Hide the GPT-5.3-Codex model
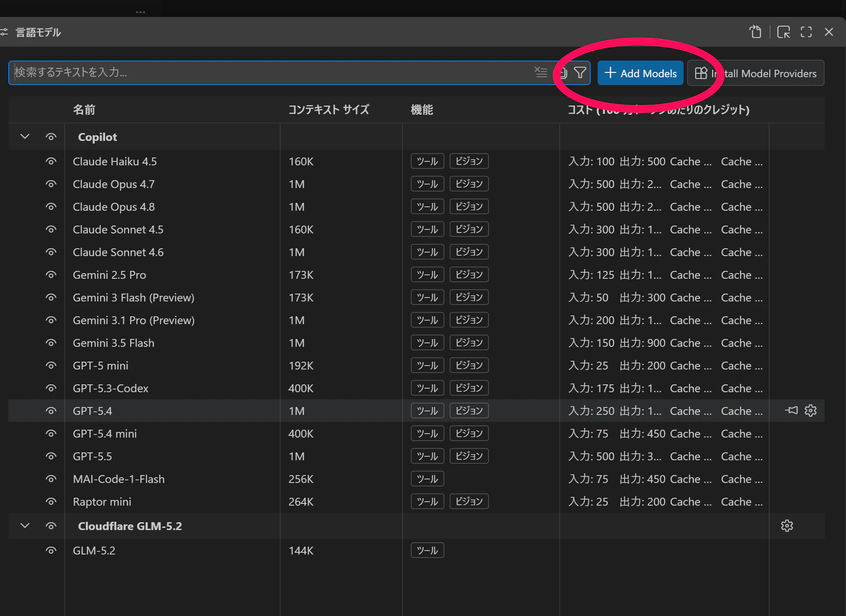This screenshot has width=846, height=616. pyautogui.click(x=51, y=388)
